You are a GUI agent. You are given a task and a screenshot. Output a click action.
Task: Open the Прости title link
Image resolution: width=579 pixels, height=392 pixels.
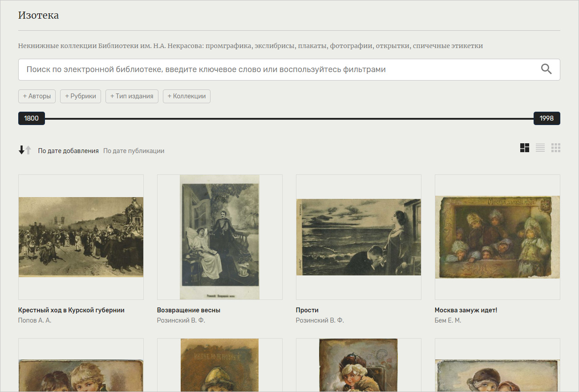[x=307, y=310]
